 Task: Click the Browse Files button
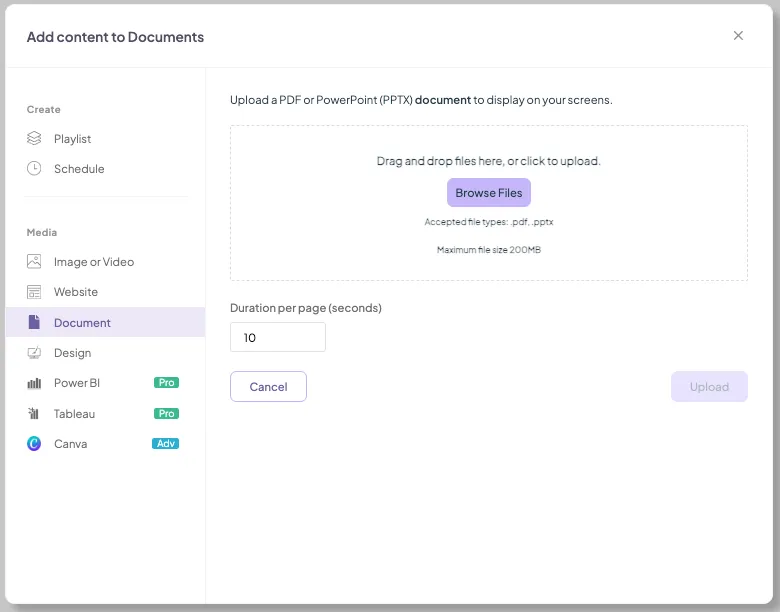click(488, 193)
